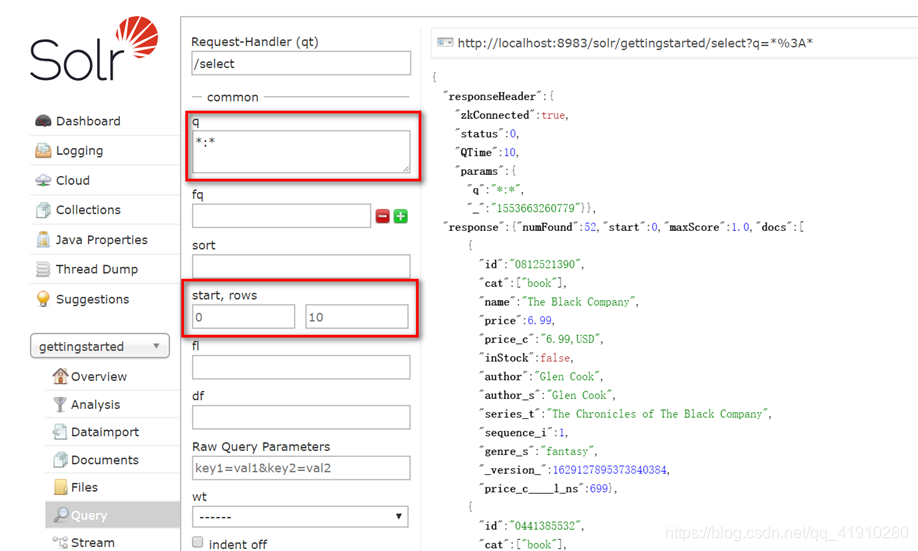The image size is (918, 551).
Task: Click the "_version_" number value
Action: click(x=609, y=470)
